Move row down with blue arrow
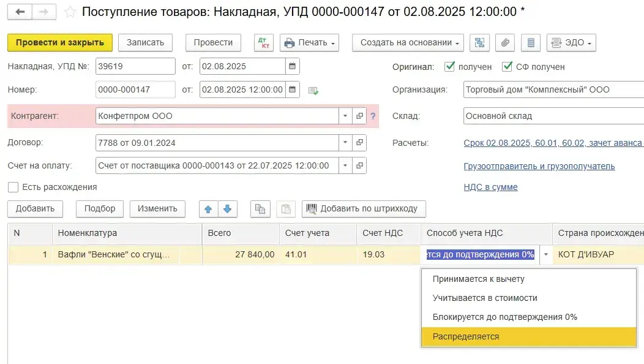The width and height of the screenshot is (644, 364). pyautogui.click(x=227, y=209)
